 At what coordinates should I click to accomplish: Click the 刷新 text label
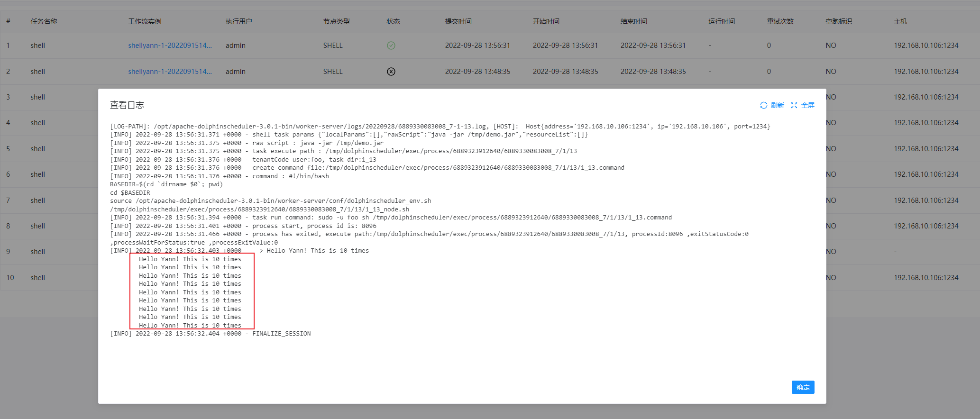pos(778,105)
